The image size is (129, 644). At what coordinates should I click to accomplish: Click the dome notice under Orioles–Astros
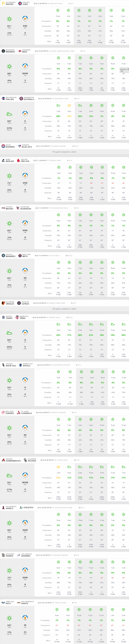64,309
